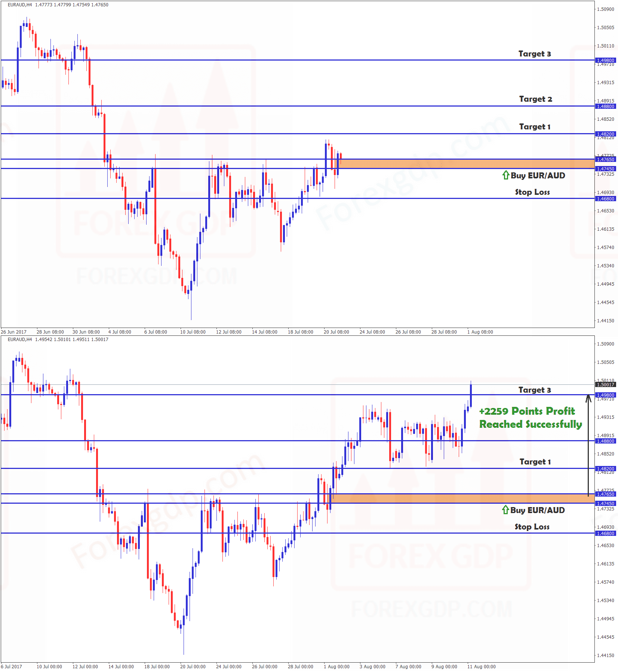Click the orange buy zone in bottom chart
This screenshot has height=672, width=618.
pos(461,498)
